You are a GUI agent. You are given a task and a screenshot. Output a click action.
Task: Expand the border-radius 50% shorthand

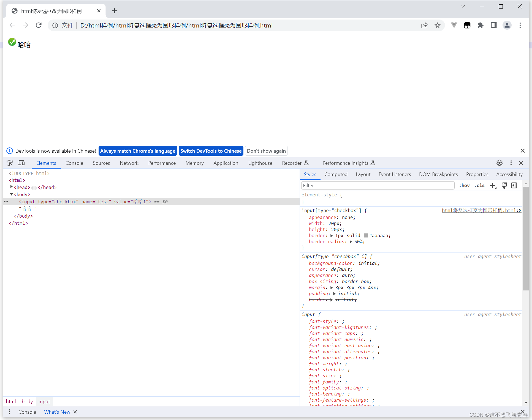(351, 242)
